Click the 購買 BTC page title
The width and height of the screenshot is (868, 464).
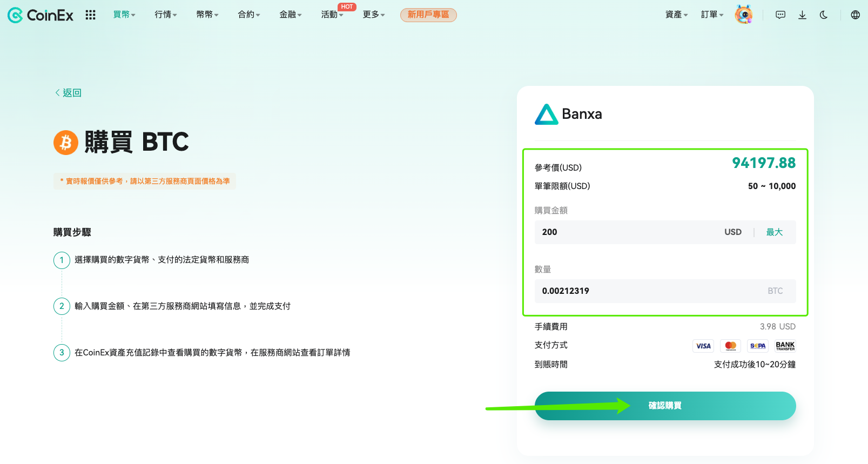click(x=137, y=142)
